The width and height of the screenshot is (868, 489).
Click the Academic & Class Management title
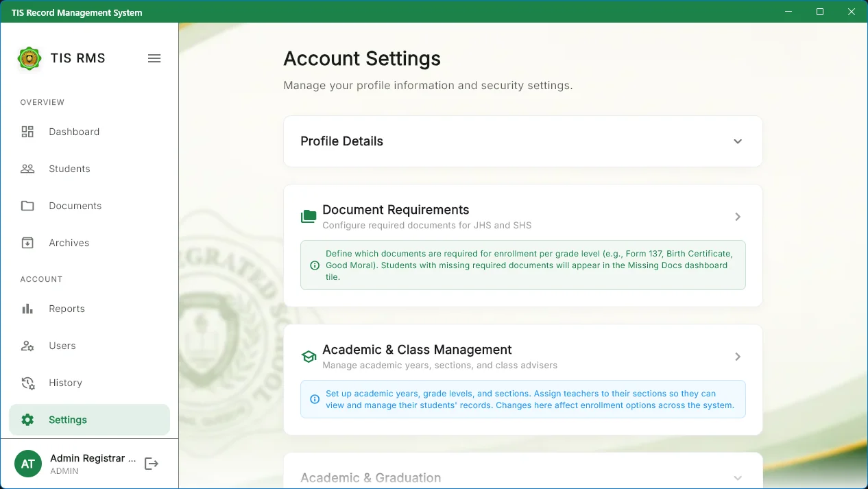tap(417, 350)
